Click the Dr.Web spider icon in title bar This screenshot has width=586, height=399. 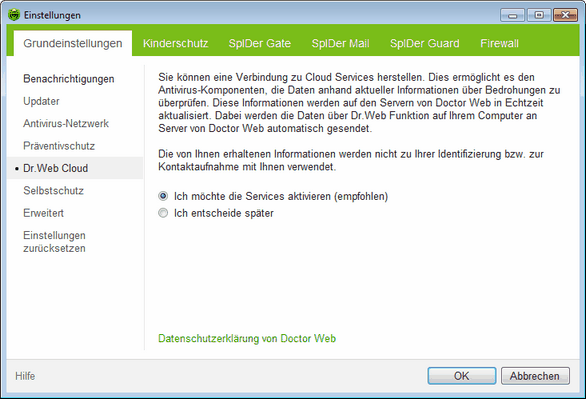pyautogui.click(x=14, y=15)
